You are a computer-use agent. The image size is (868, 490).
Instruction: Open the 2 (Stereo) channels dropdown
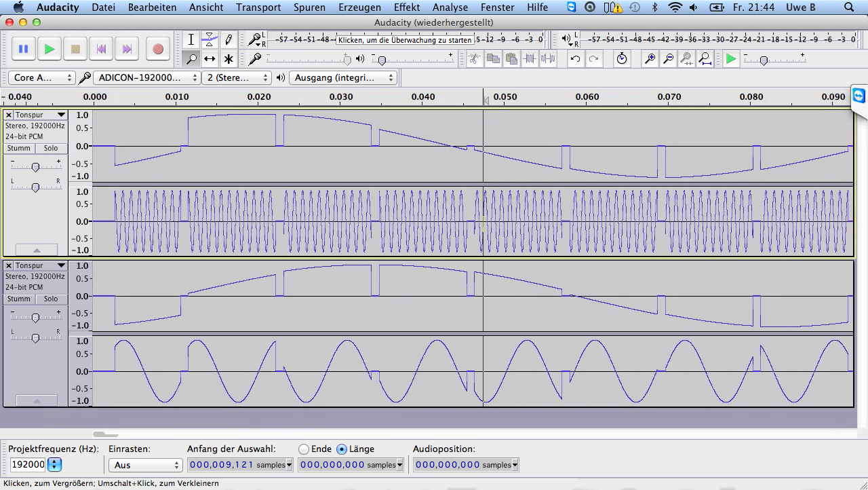pos(237,78)
